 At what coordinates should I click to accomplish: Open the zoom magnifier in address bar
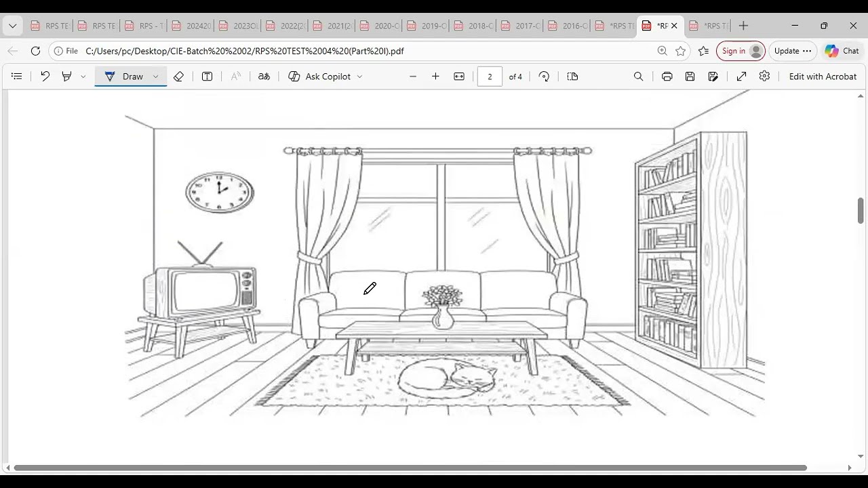(x=663, y=51)
